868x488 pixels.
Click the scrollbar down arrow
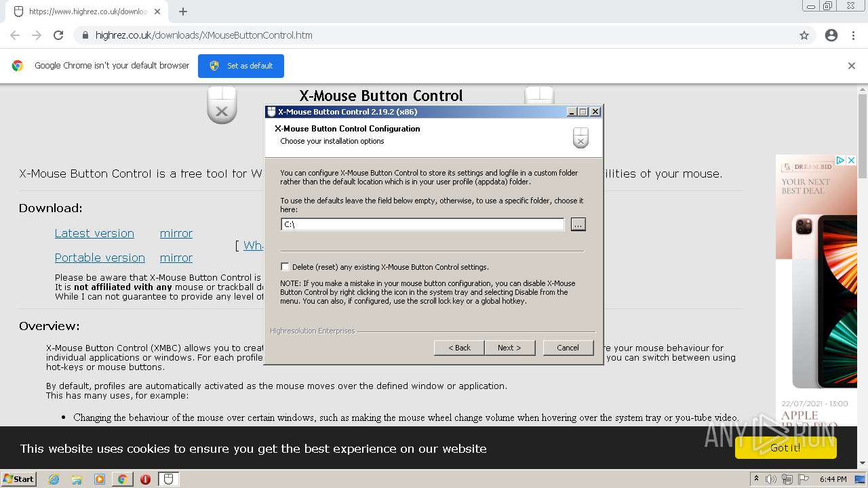pyautogui.click(x=863, y=463)
